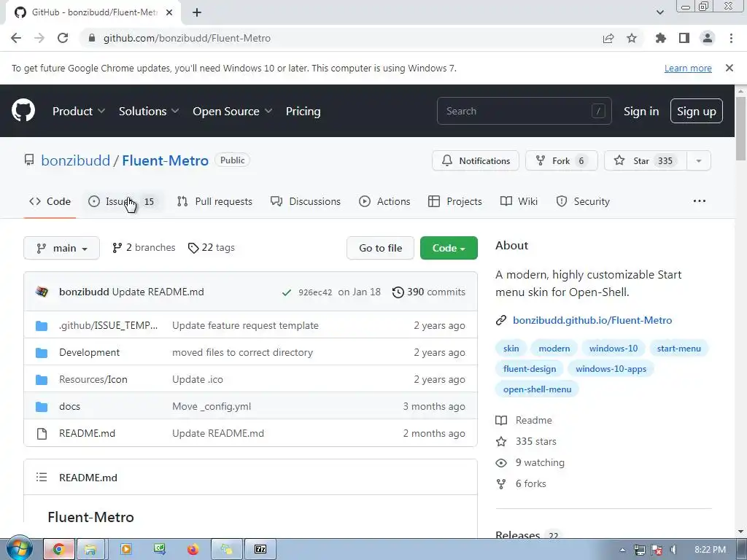Open README table of contents icon
The width and height of the screenshot is (747, 560).
[x=42, y=477]
